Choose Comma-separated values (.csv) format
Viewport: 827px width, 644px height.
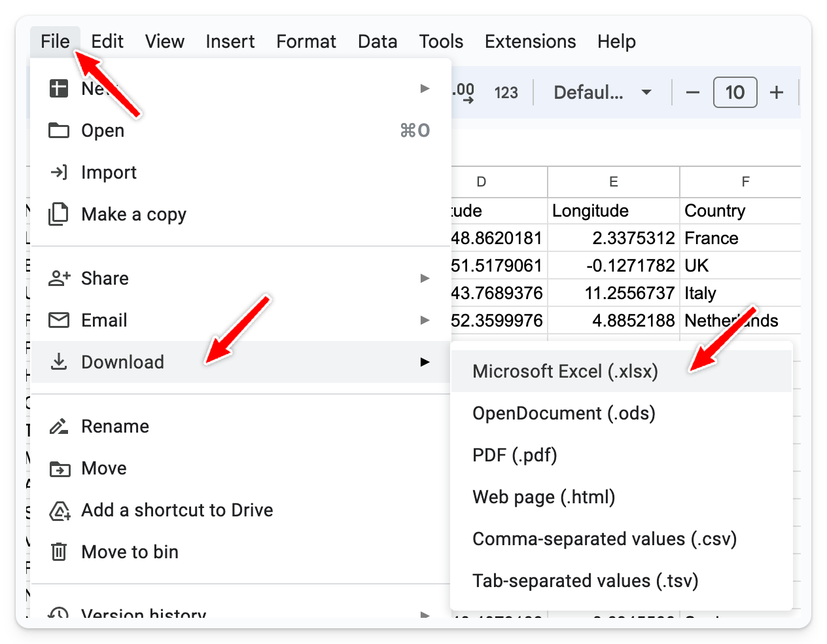point(605,539)
